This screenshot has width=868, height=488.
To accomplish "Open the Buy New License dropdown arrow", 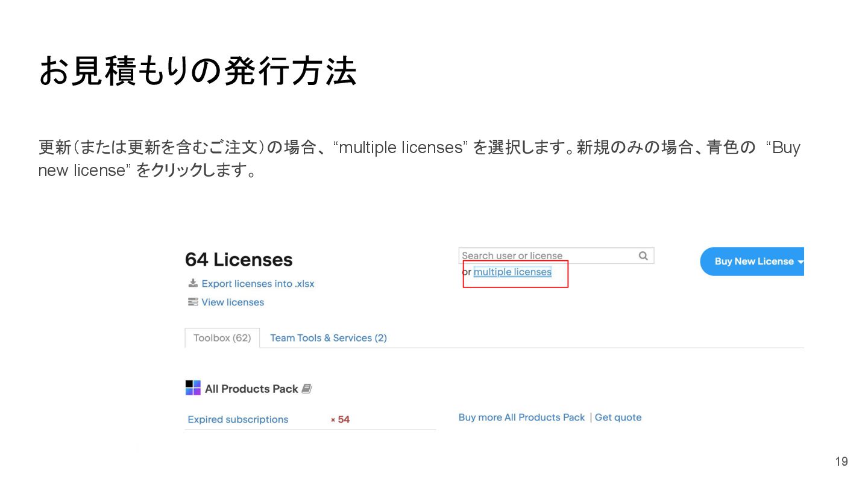I will (x=800, y=261).
